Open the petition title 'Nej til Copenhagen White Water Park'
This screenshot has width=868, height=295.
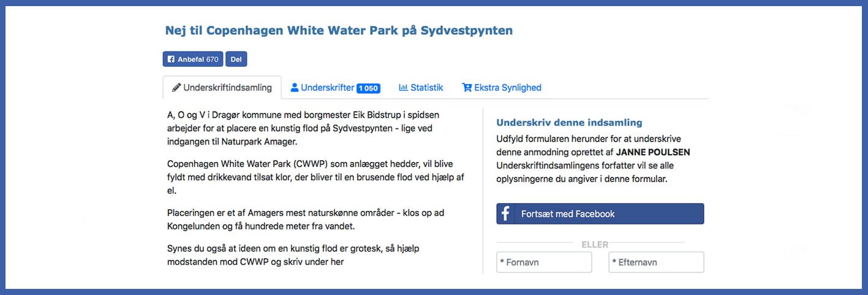[339, 30]
